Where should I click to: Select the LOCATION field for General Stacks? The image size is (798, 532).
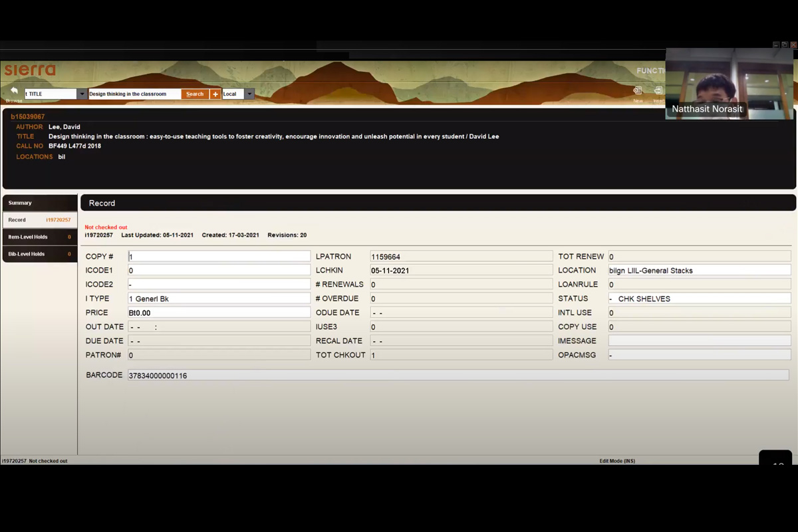point(699,271)
